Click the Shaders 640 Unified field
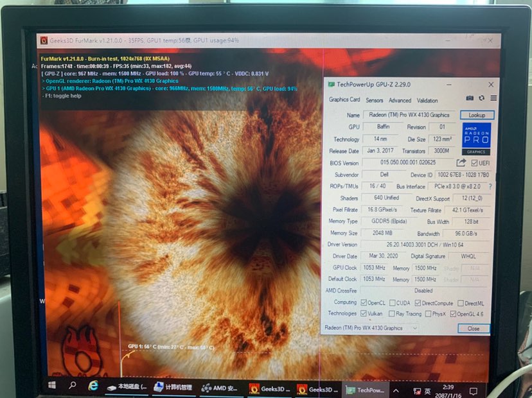Image resolution: width=532 pixels, height=398 pixels. point(386,198)
